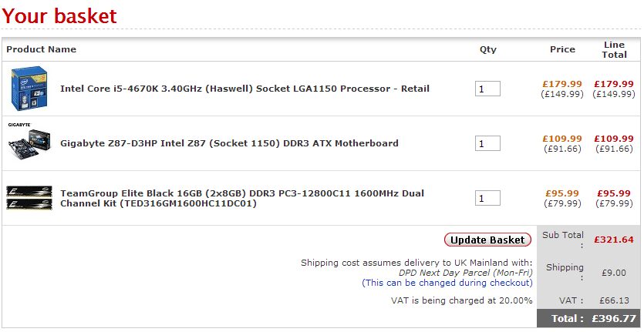This screenshot has width=644, height=332.
Task: Click the Line Total column header
Action: (614, 49)
